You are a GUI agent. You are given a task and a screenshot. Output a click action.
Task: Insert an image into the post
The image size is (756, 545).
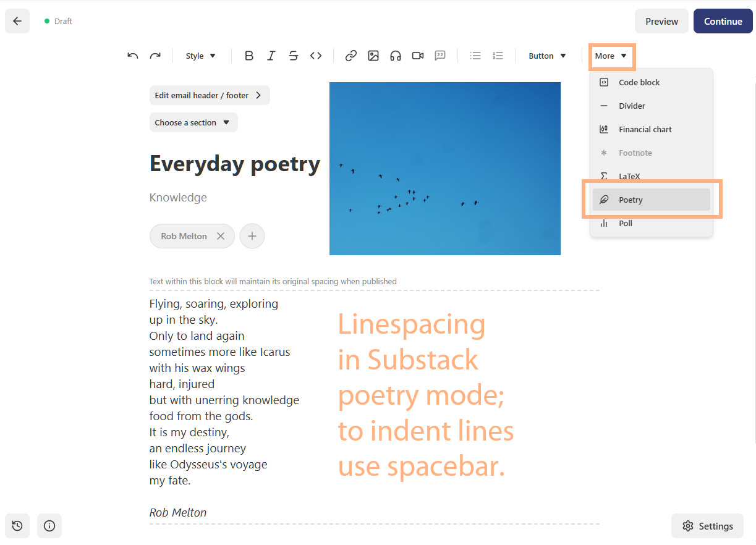point(373,56)
